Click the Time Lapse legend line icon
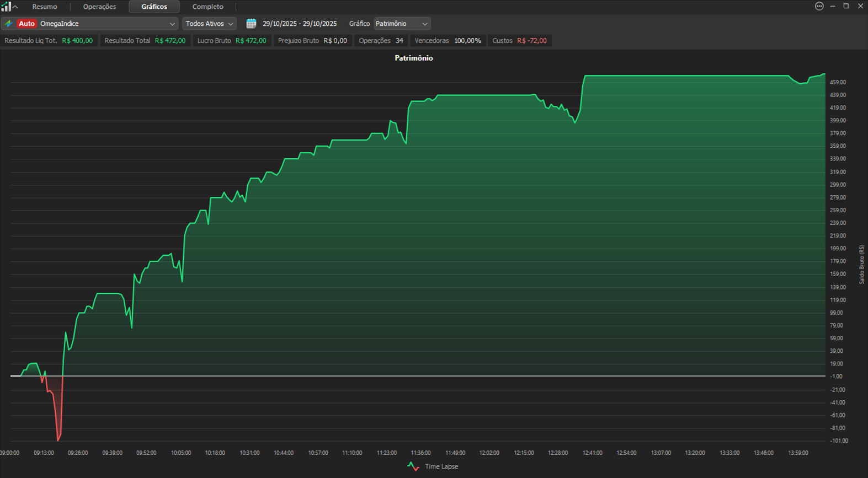This screenshot has height=478, width=868. (413, 466)
